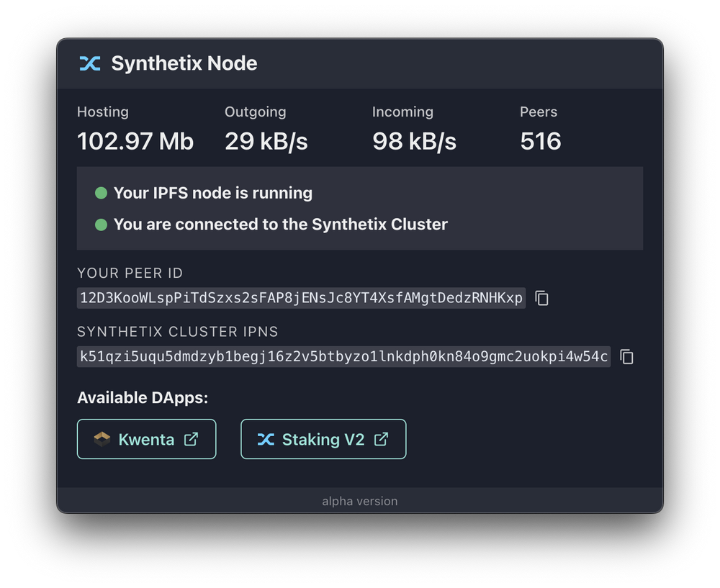Click the Kwenta diamond logo icon
720x588 pixels.
coord(101,439)
